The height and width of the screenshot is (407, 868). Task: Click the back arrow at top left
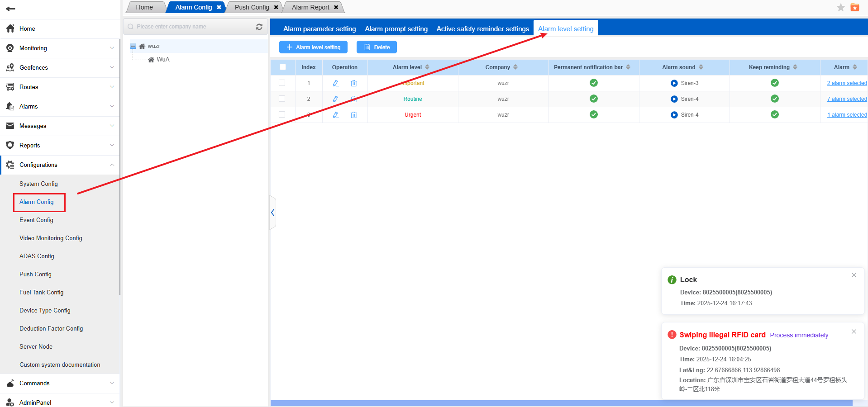point(10,9)
